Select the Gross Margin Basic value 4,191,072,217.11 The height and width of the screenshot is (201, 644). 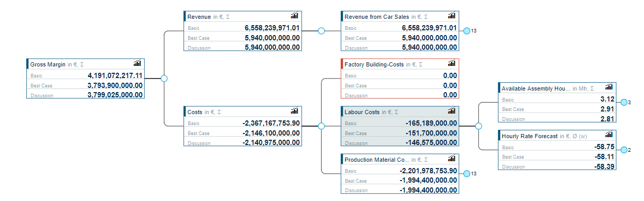(115, 75)
